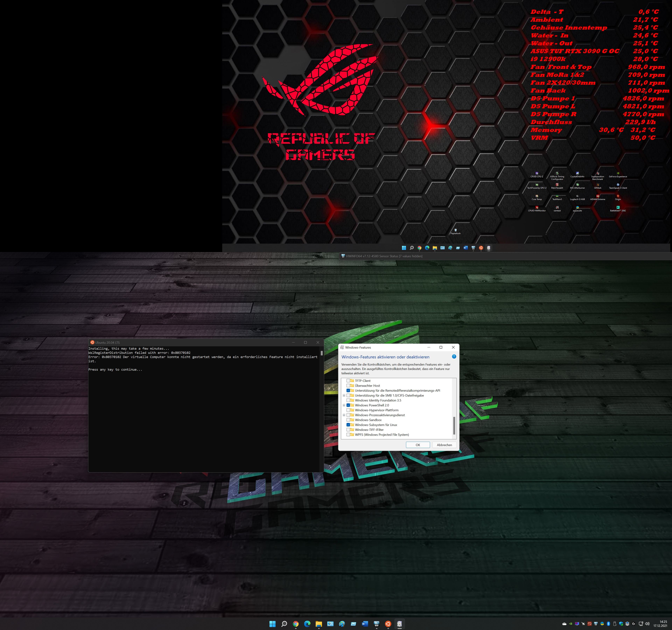Open File Explorer from bottom taskbar
The height and width of the screenshot is (630, 672).
[x=319, y=624]
